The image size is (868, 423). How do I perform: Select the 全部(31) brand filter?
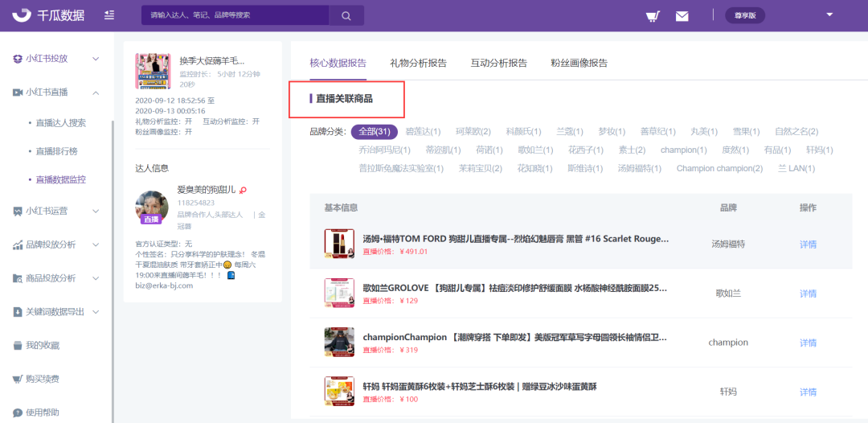pyautogui.click(x=375, y=132)
